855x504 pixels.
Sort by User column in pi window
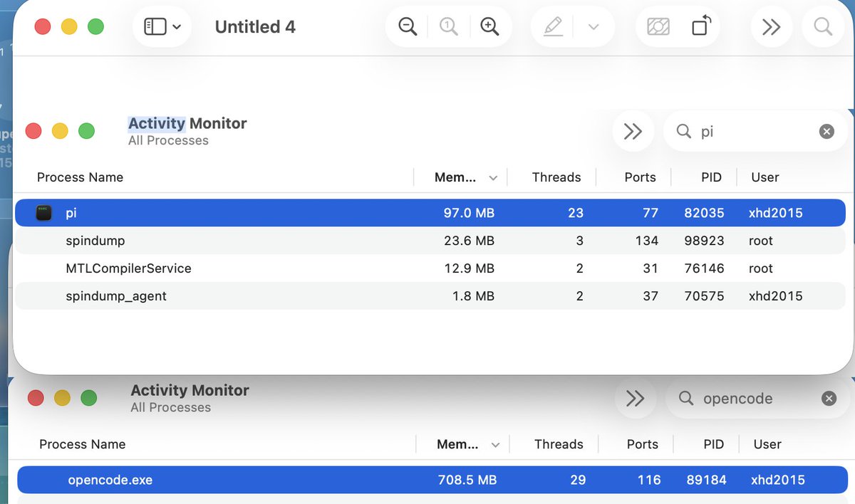765,177
